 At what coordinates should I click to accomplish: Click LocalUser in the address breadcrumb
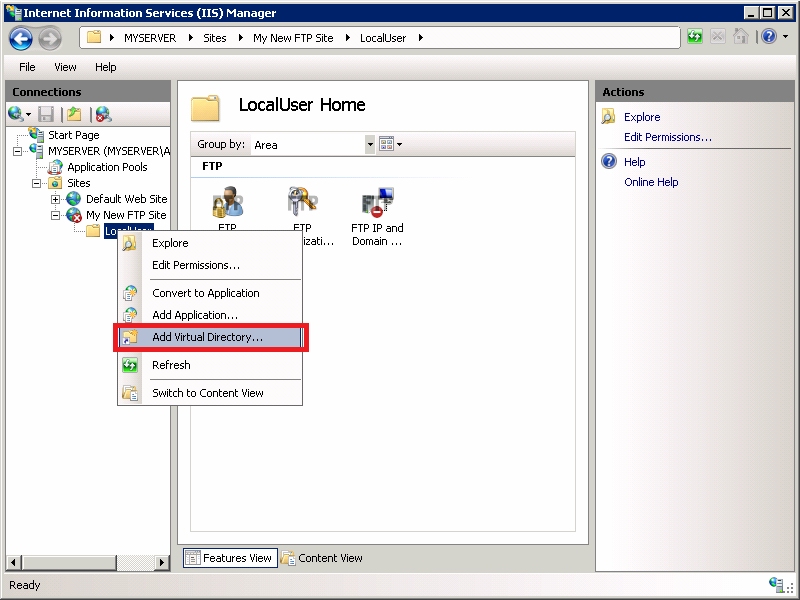383,38
